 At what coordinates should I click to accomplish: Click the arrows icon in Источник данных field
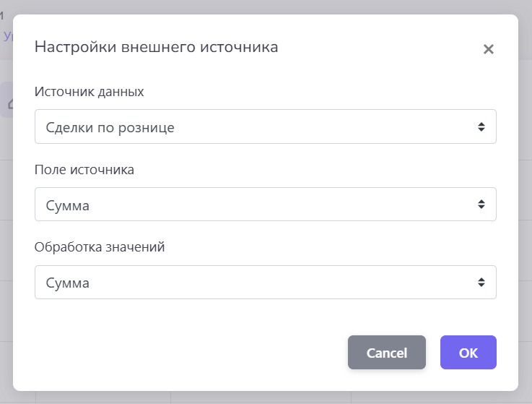481,127
